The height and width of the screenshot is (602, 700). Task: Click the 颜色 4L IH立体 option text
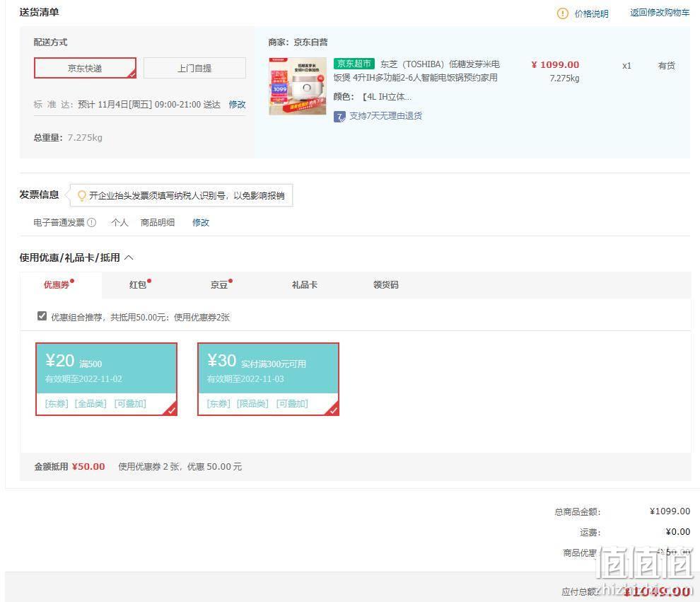(387, 97)
